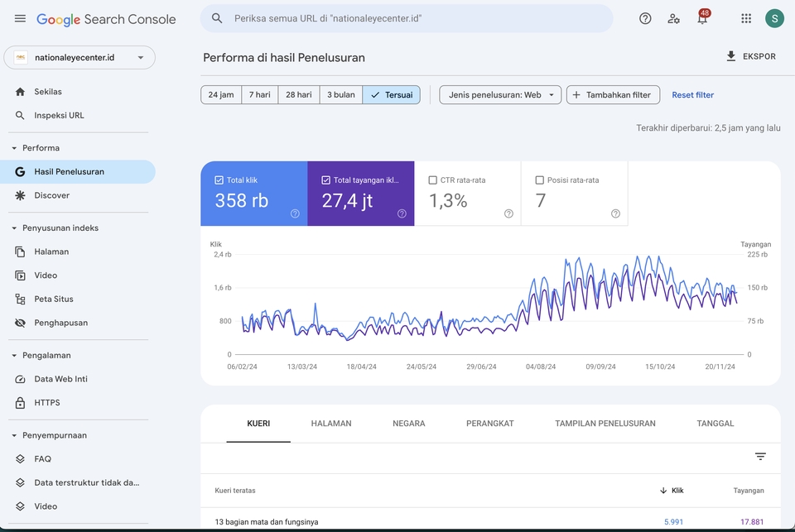Click the URL inspection search field
The width and height of the screenshot is (795, 532).
406,18
